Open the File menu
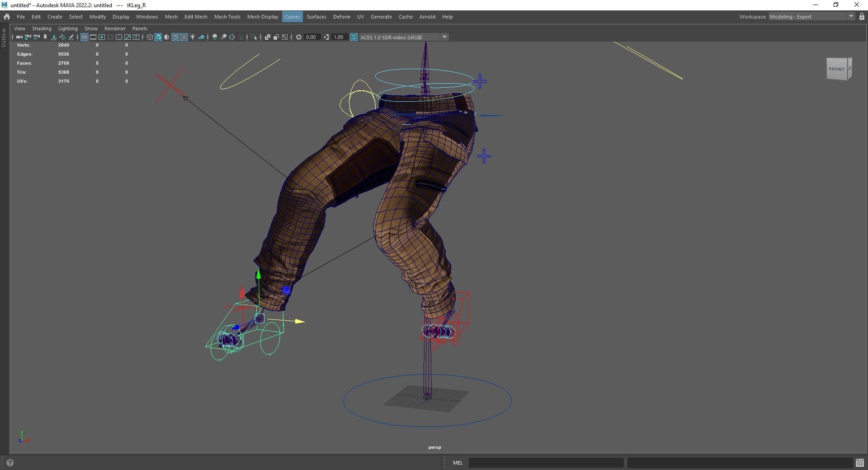The image size is (868, 470). pyautogui.click(x=21, y=17)
